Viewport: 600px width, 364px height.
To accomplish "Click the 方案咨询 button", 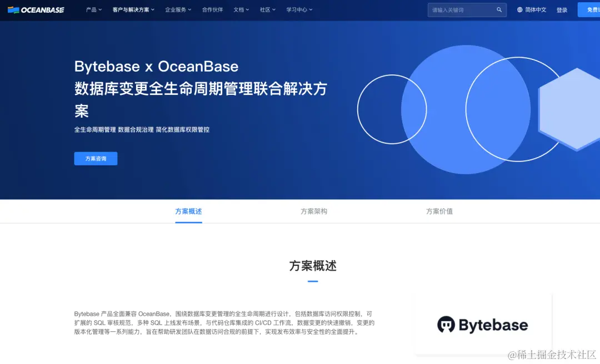I will click(x=96, y=158).
